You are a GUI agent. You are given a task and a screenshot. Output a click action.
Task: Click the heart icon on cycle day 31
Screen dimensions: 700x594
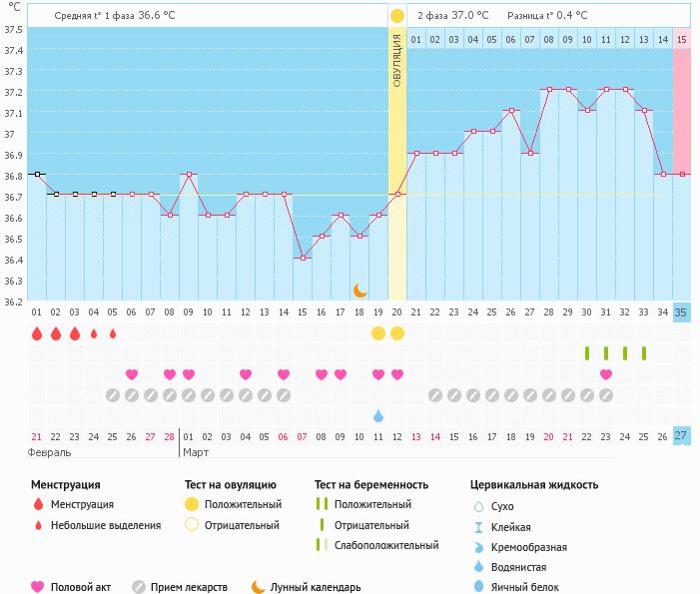(x=606, y=374)
